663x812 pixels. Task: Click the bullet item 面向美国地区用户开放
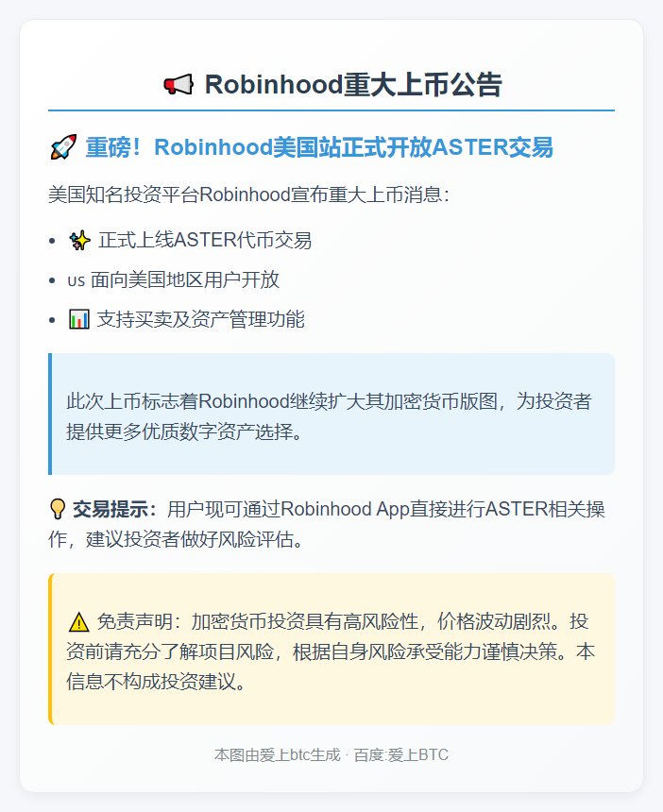click(185, 280)
